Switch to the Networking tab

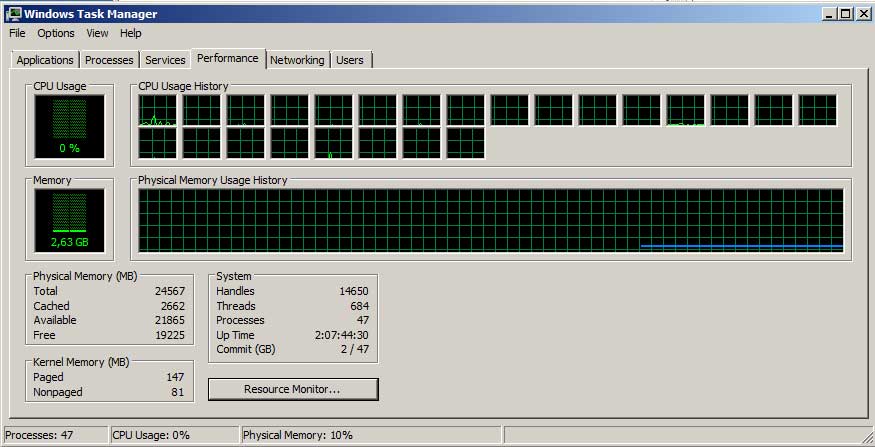click(x=297, y=60)
